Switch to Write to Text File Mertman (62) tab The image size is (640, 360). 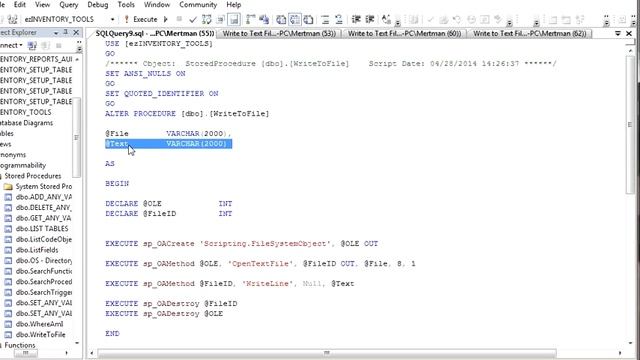(529, 33)
